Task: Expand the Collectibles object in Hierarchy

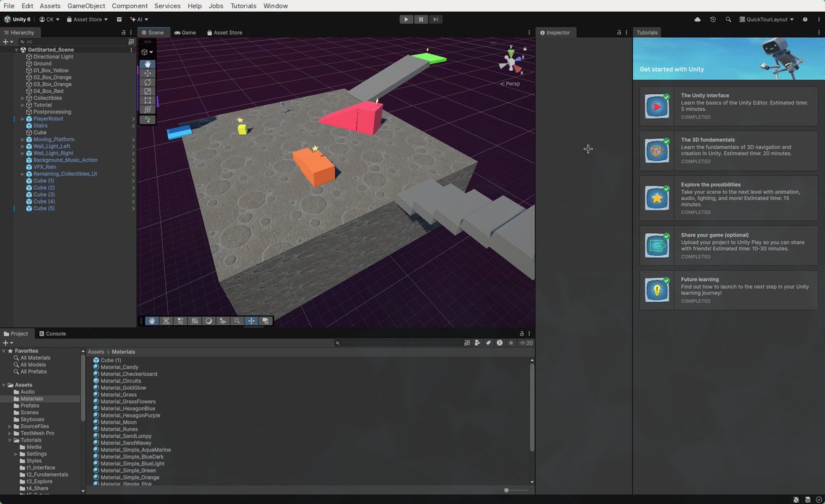Action: point(22,98)
